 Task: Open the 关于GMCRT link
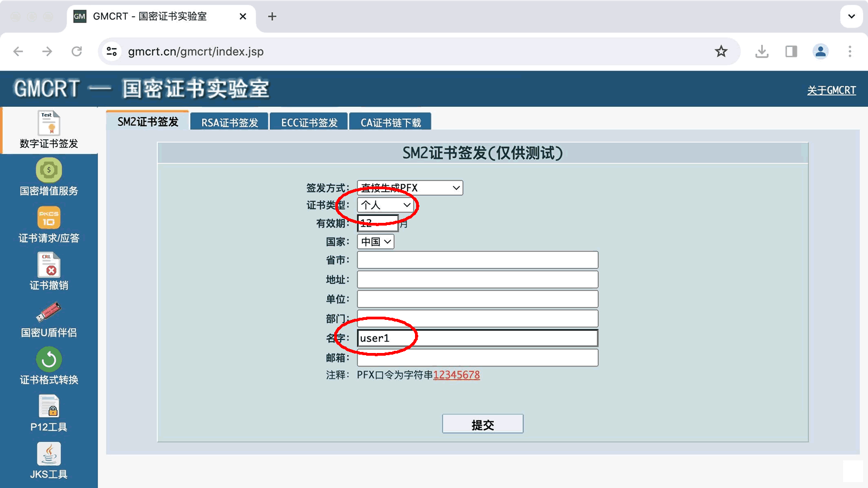pos(831,90)
